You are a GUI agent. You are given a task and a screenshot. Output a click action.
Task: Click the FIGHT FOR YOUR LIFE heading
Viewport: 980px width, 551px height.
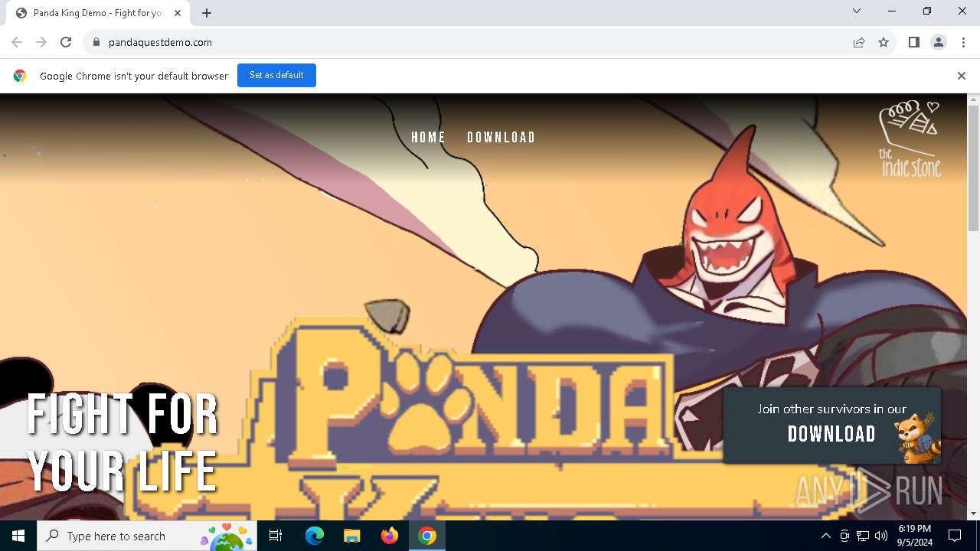click(122, 442)
